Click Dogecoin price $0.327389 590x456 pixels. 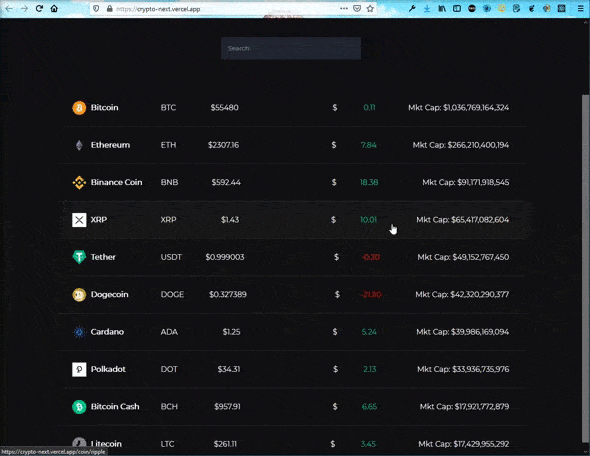pos(228,294)
